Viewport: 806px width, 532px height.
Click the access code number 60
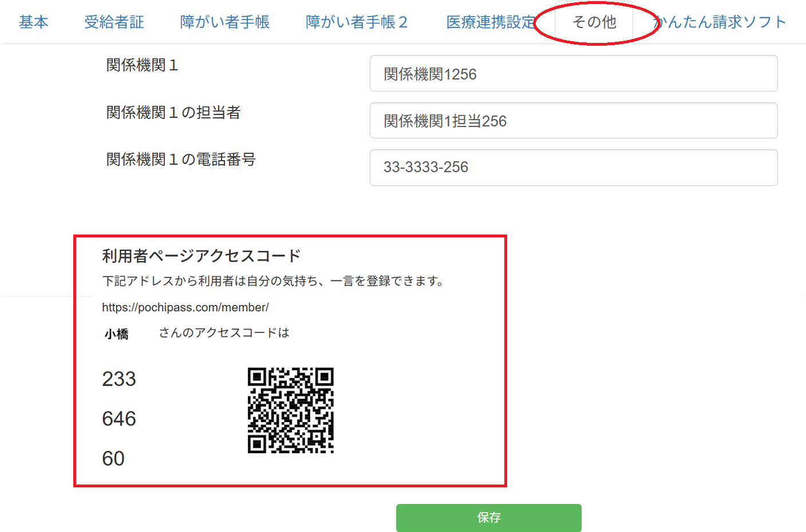coord(113,458)
